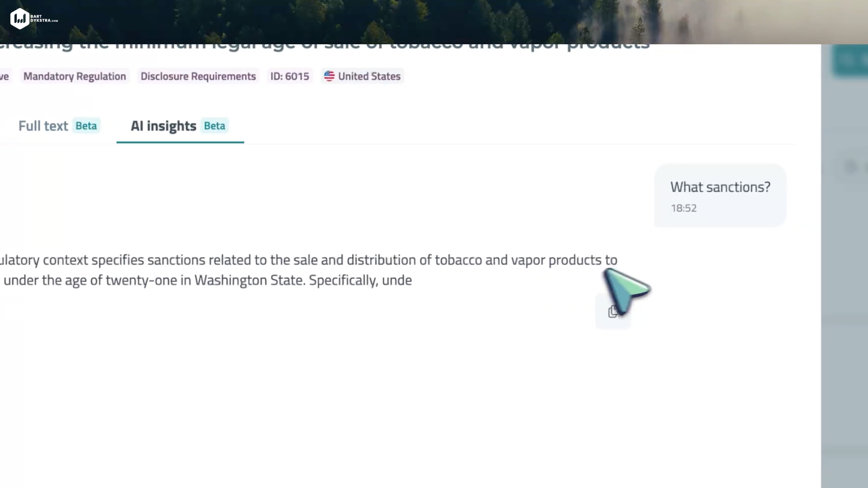Screen dimensions: 868x488
Task: Click the Beta badge beside AI insights
Action: (214, 126)
